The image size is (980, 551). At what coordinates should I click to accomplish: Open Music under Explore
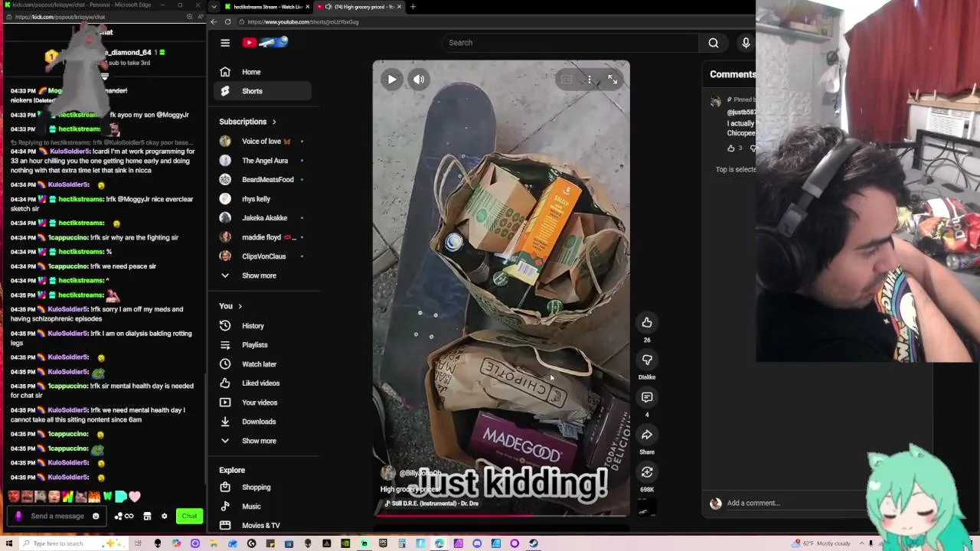point(263,507)
